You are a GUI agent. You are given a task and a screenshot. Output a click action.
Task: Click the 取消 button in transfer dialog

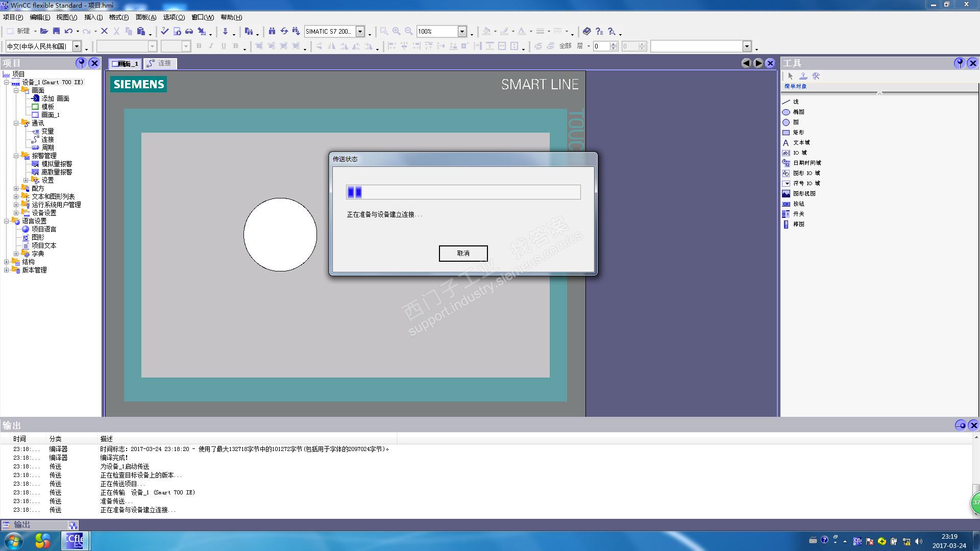point(463,253)
